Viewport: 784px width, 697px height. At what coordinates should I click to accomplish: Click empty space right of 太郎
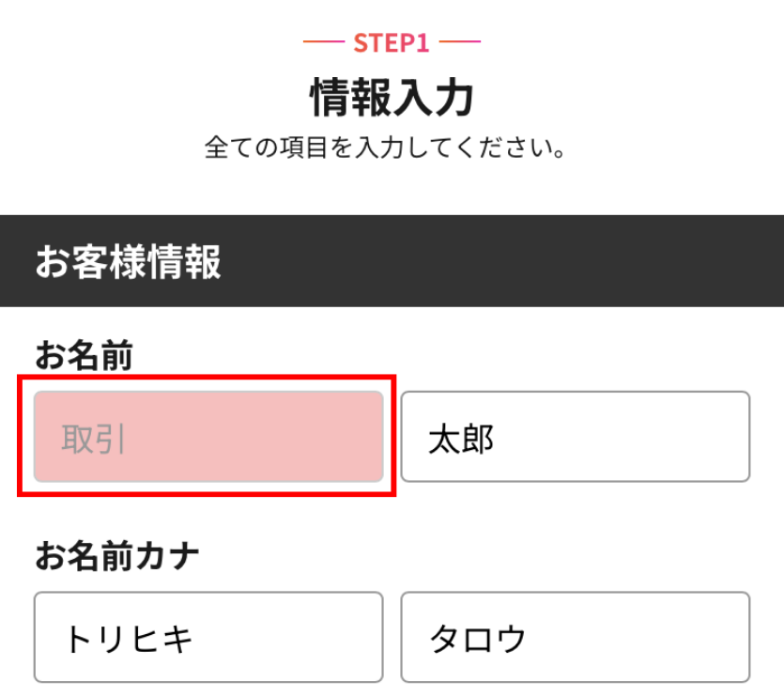638,437
